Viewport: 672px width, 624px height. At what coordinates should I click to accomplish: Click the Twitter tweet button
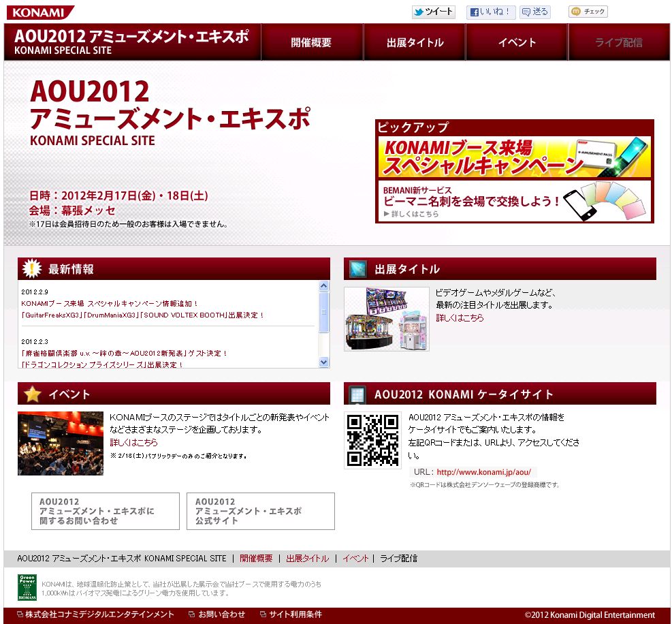(433, 12)
